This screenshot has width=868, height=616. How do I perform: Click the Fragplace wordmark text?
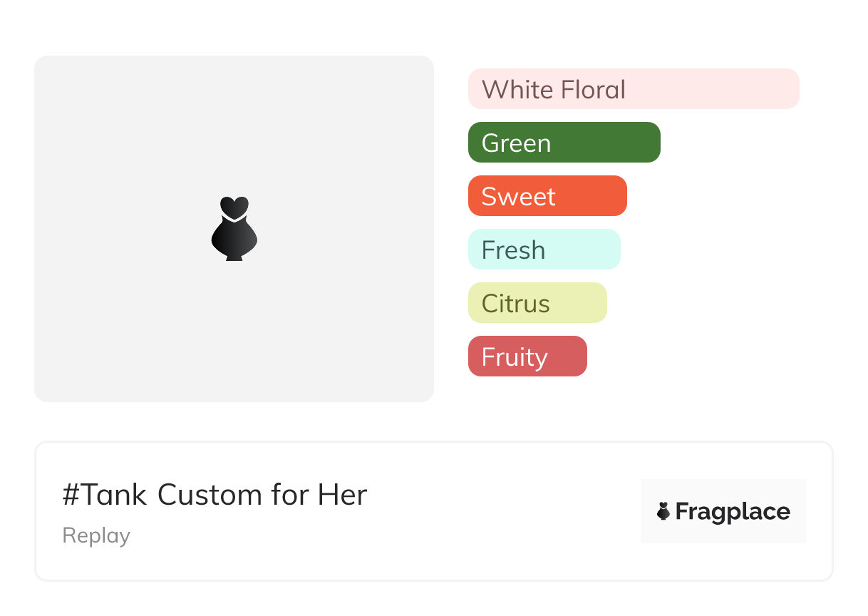(x=733, y=512)
